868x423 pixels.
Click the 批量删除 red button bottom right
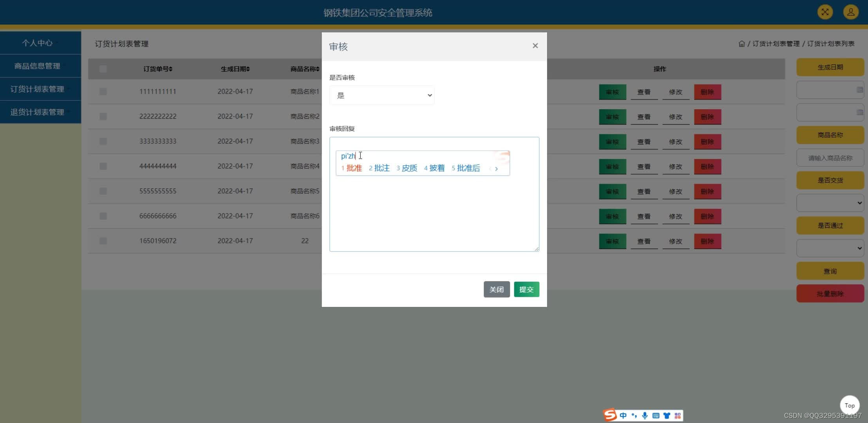coord(830,293)
